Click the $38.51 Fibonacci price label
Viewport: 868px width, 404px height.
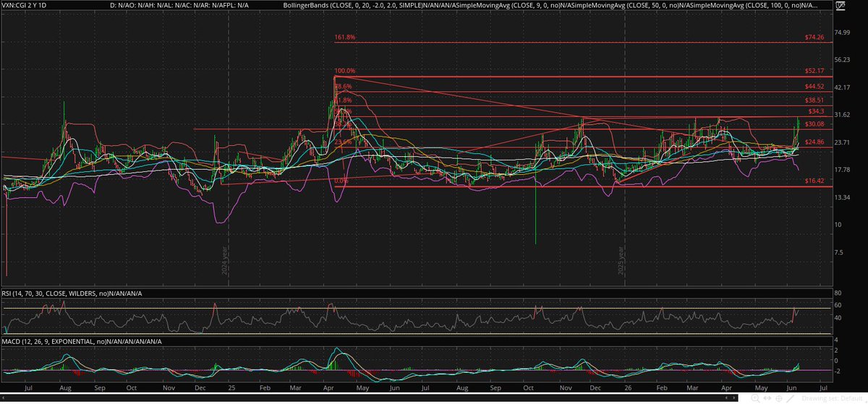(x=815, y=100)
